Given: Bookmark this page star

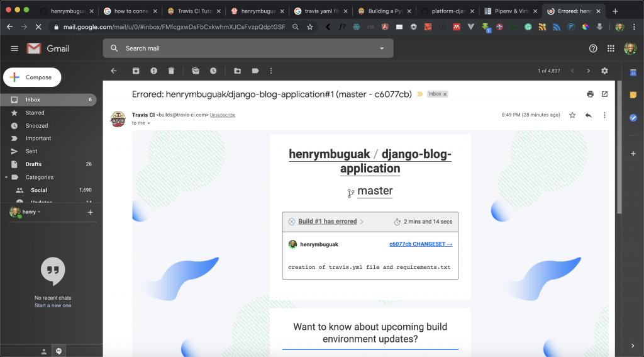Looking at the screenshot, I should 309,27.
